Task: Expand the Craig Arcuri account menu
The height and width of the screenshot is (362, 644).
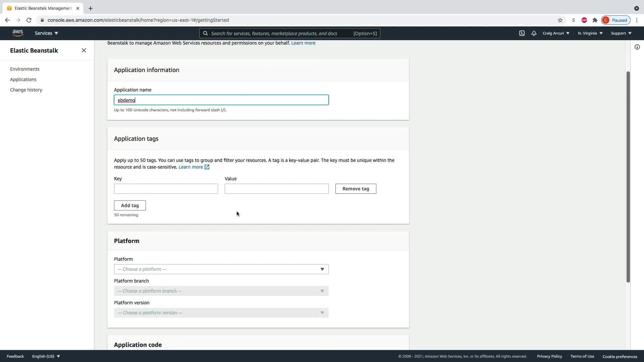Action: [x=556, y=33]
